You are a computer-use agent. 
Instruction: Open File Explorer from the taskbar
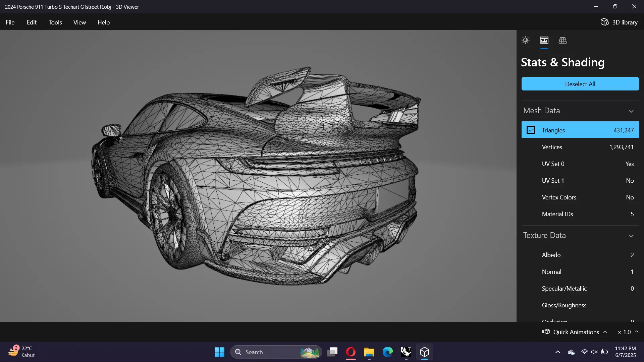coord(369,352)
